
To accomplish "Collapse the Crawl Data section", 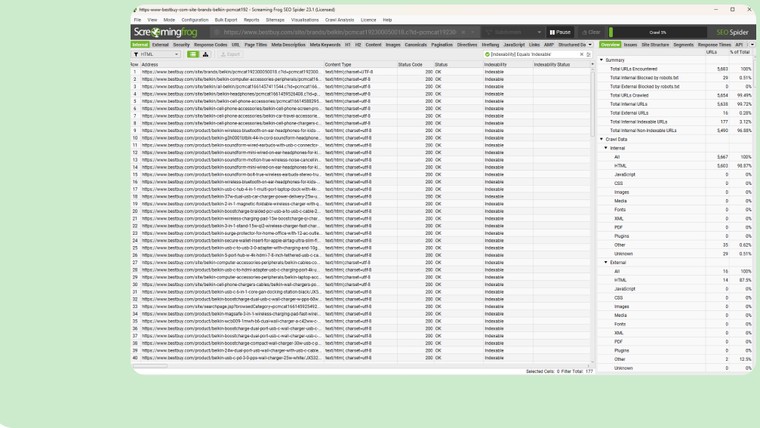I will tap(602, 139).
